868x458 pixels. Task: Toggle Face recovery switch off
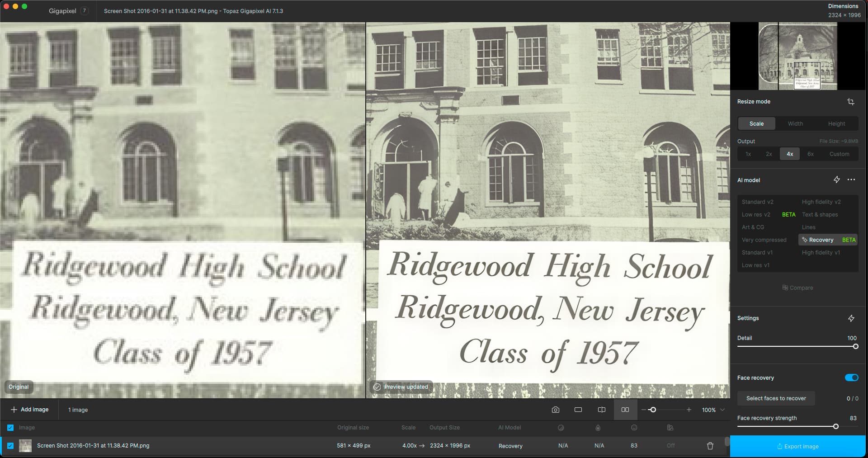click(851, 378)
